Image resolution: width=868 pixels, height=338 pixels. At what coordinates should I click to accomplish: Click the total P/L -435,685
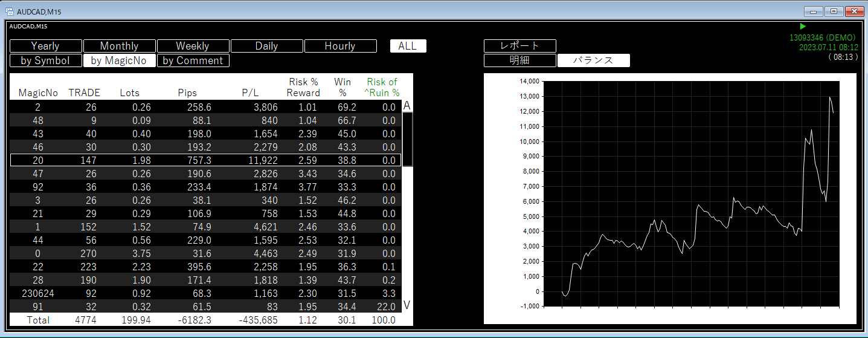pyautogui.click(x=258, y=320)
